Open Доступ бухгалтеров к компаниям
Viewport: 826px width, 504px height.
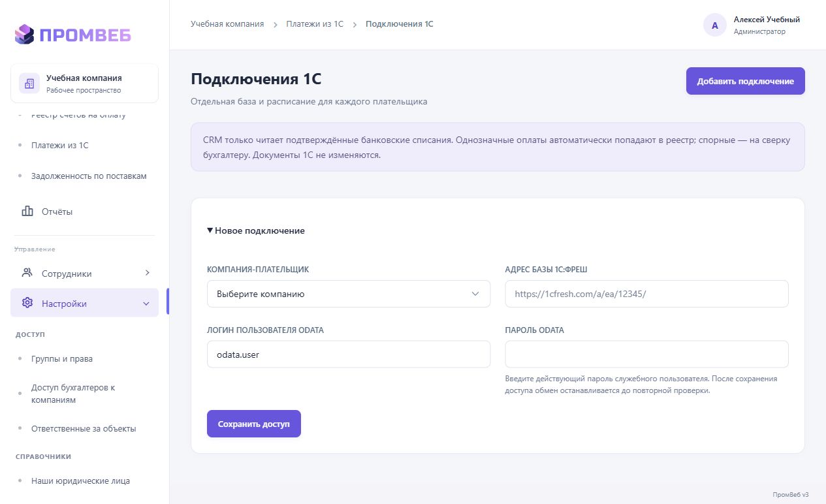[73, 394]
